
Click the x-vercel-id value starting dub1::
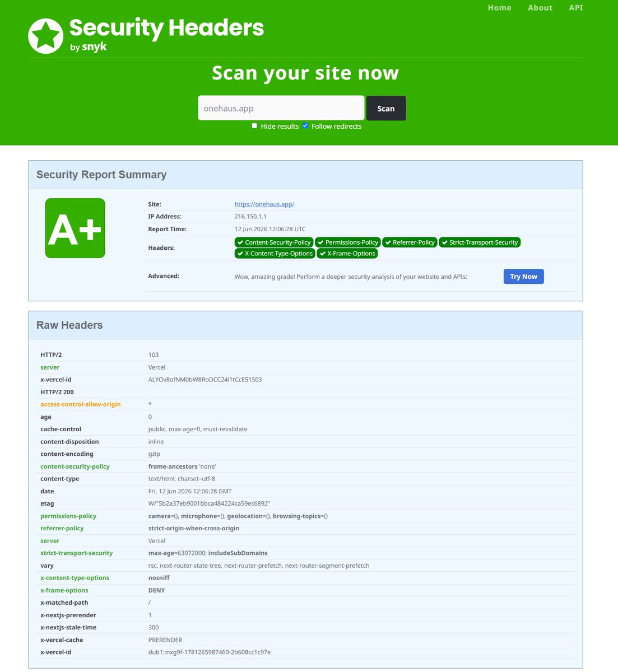tap(210, 652)
